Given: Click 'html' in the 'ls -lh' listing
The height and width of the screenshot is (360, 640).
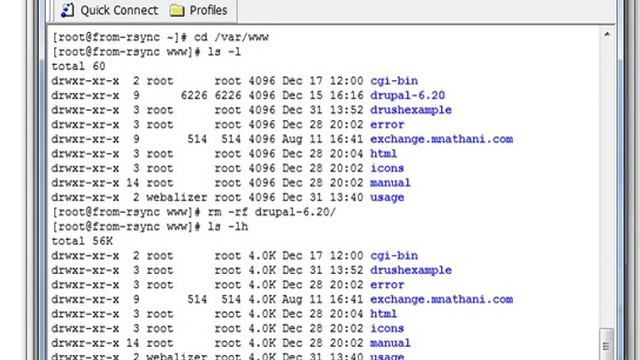Looking at the screenshot, I should tap(383, 314).
